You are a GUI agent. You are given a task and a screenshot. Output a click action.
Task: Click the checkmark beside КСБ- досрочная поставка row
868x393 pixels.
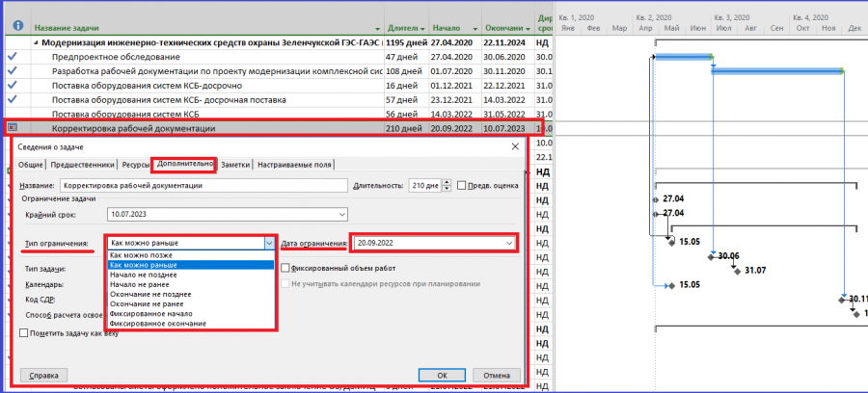13,99
